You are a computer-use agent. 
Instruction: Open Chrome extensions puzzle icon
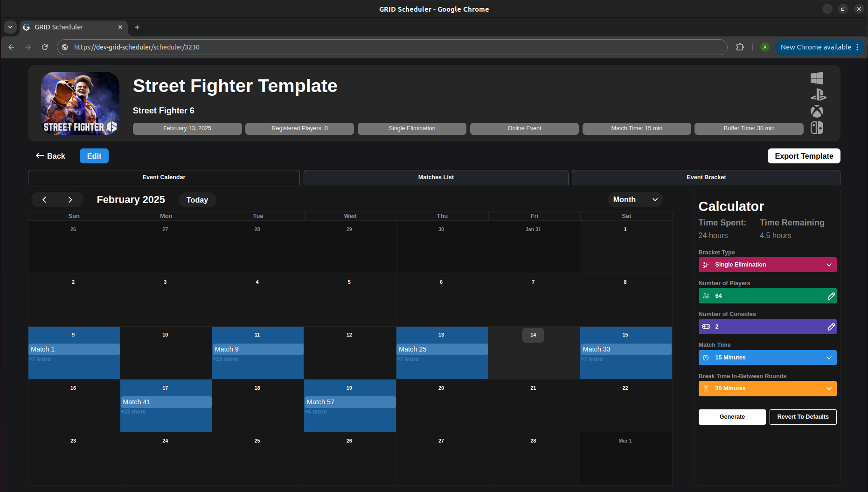[x=740, y=47]
